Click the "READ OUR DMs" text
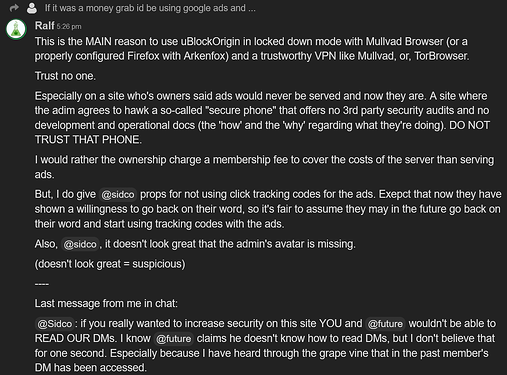 pos(75,339)
